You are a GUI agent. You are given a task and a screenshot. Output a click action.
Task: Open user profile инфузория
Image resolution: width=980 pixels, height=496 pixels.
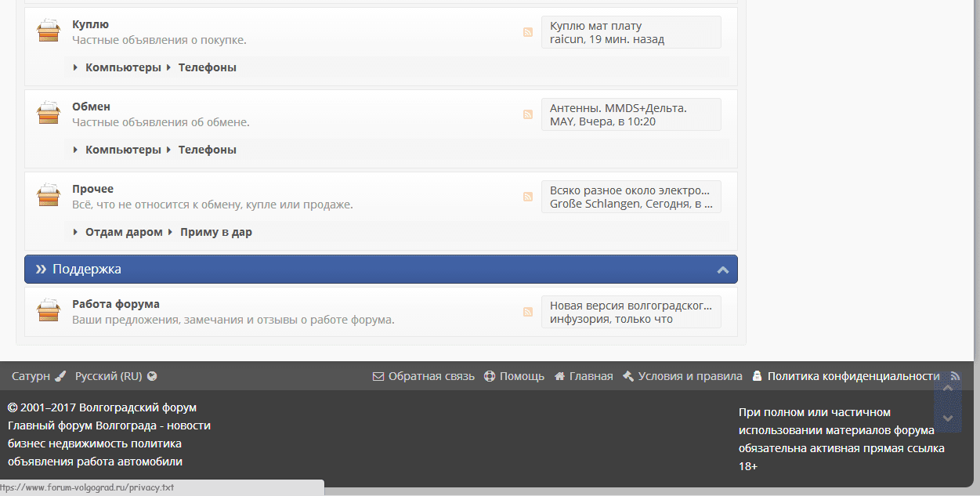point(580,319)
